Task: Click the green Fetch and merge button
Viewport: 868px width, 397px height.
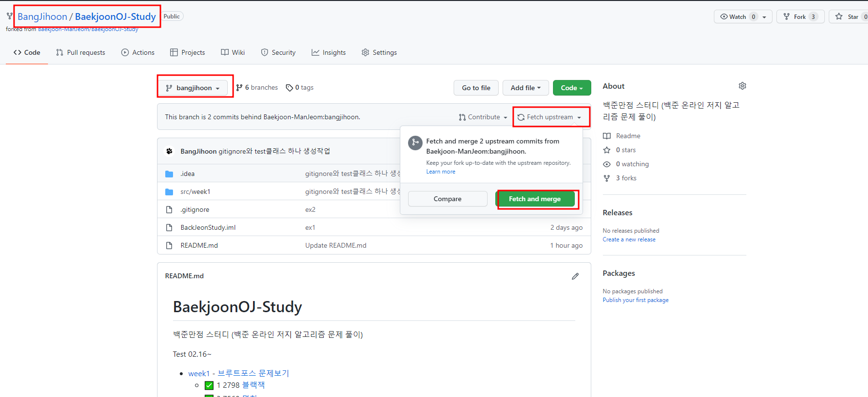Action: click(x=535, y=199)
